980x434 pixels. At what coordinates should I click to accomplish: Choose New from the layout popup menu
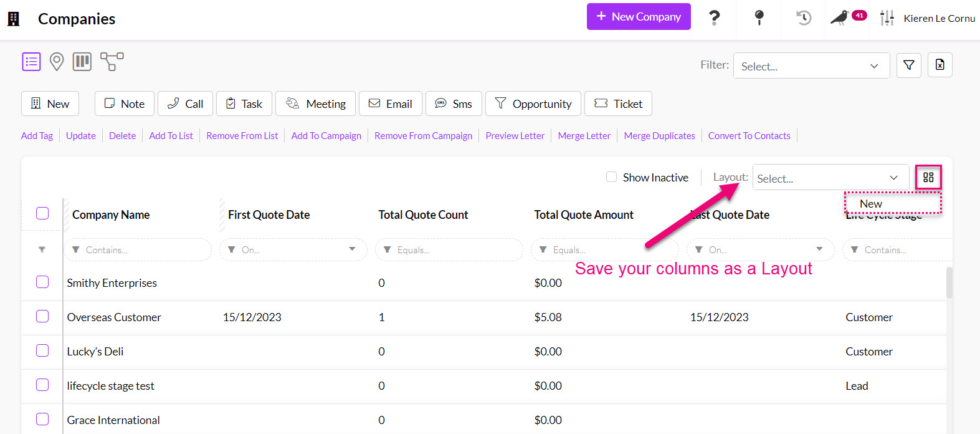pyautogui.click(x=871, y=204)
